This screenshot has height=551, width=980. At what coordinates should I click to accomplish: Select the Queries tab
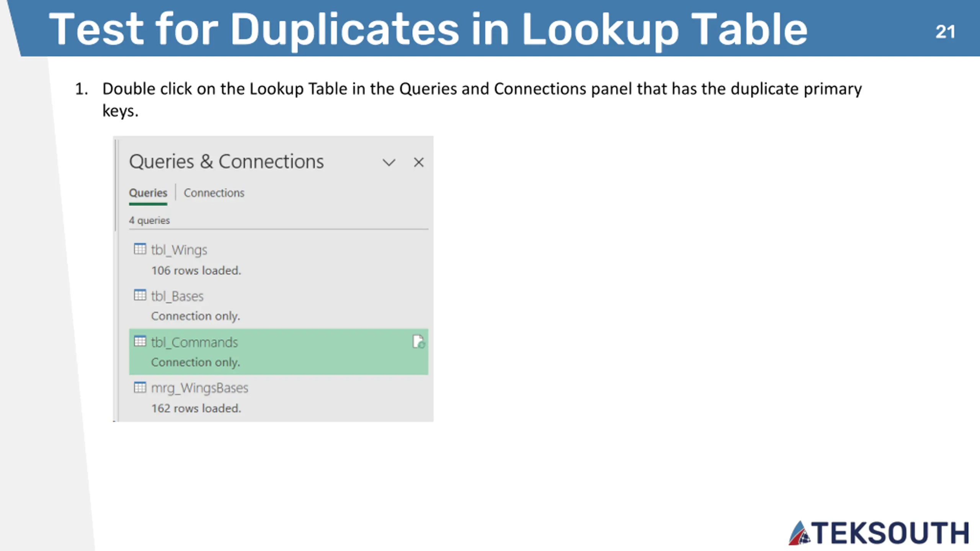148,193
